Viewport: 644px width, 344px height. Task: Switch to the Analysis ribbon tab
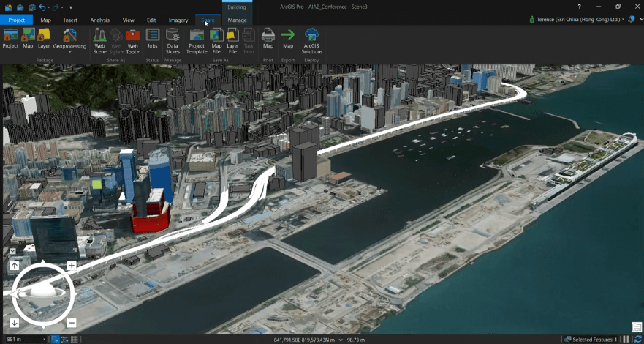(x=99, y=20)
